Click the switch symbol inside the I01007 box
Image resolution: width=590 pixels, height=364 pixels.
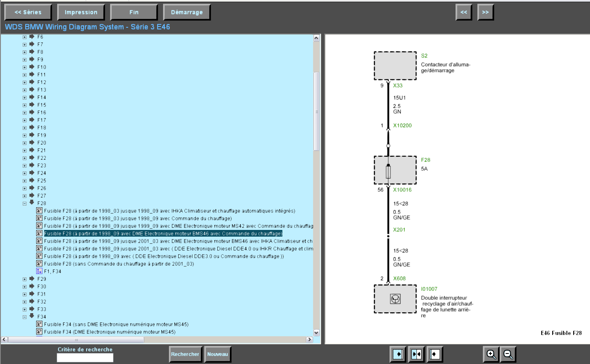[395, 299]
